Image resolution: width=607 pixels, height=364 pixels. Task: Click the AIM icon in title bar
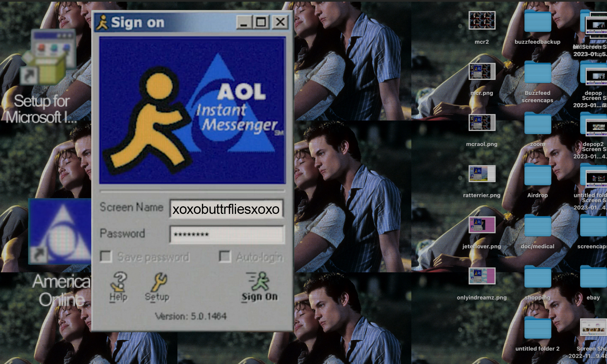point(102,22)
